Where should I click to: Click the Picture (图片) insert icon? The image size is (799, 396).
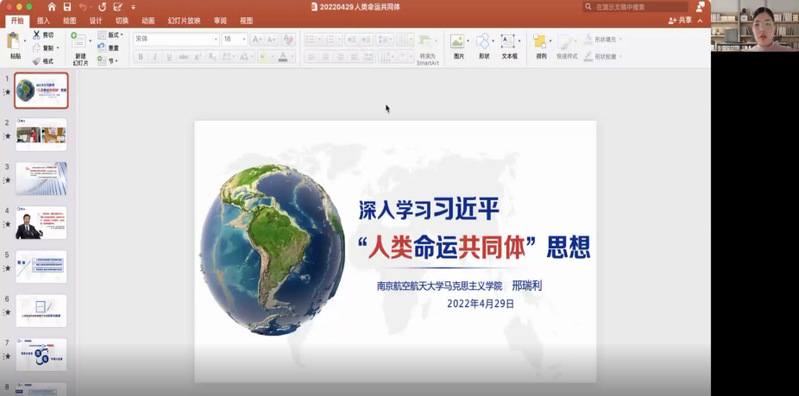[458, 41]
